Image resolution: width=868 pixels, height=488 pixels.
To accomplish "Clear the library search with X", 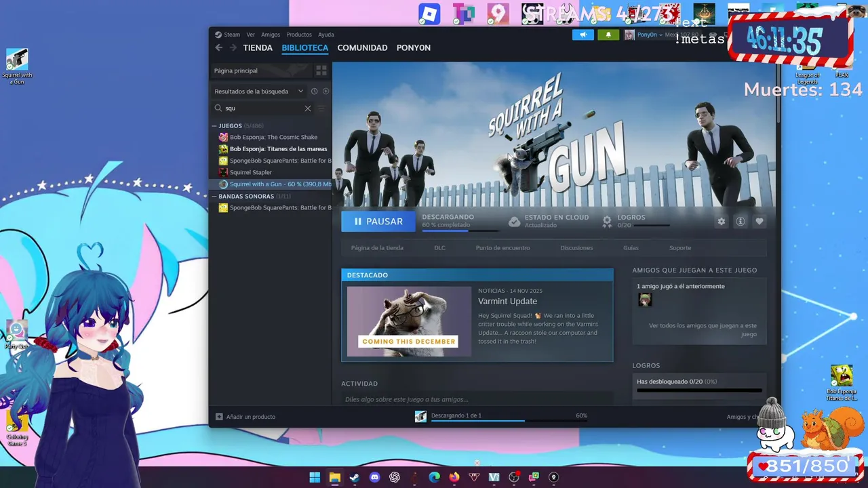I will (x=308, y=108).
